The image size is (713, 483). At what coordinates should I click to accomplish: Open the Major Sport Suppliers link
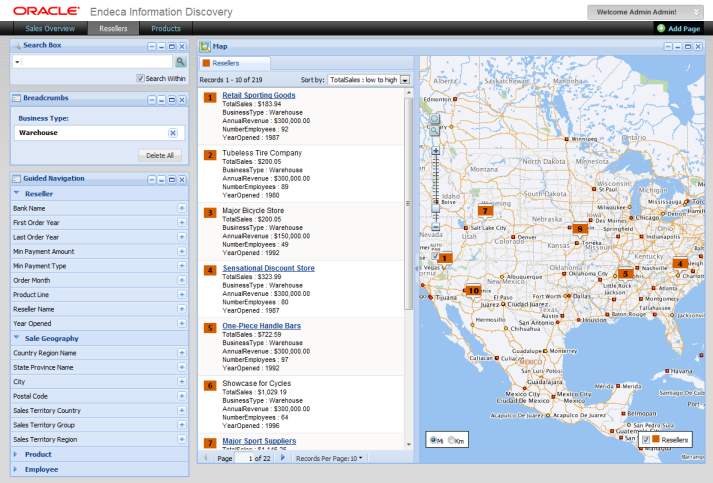[x=259, y=441]
